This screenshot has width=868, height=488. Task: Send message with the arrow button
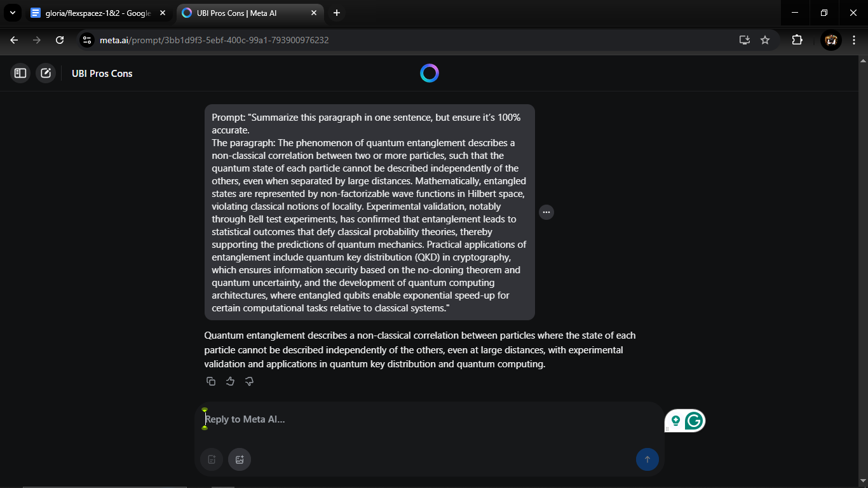(648, 459)
